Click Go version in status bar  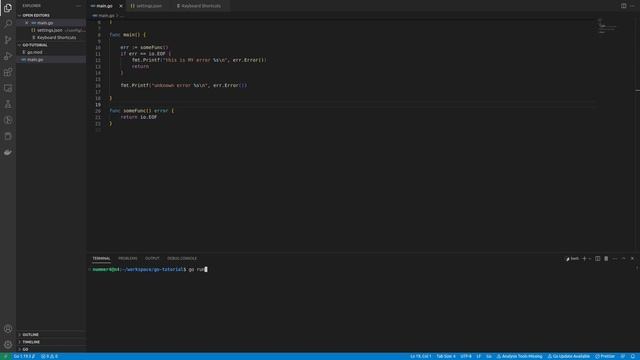24,356
